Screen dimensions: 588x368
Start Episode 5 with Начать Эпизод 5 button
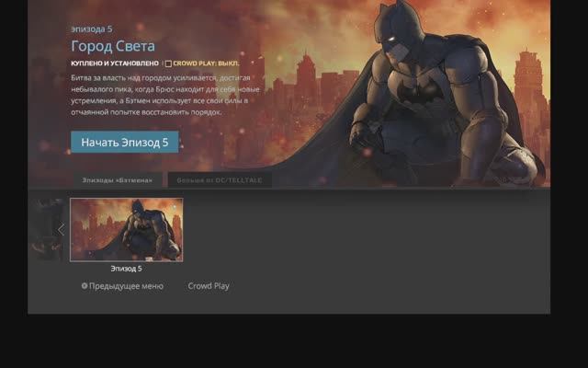click(x=125, y=142)
